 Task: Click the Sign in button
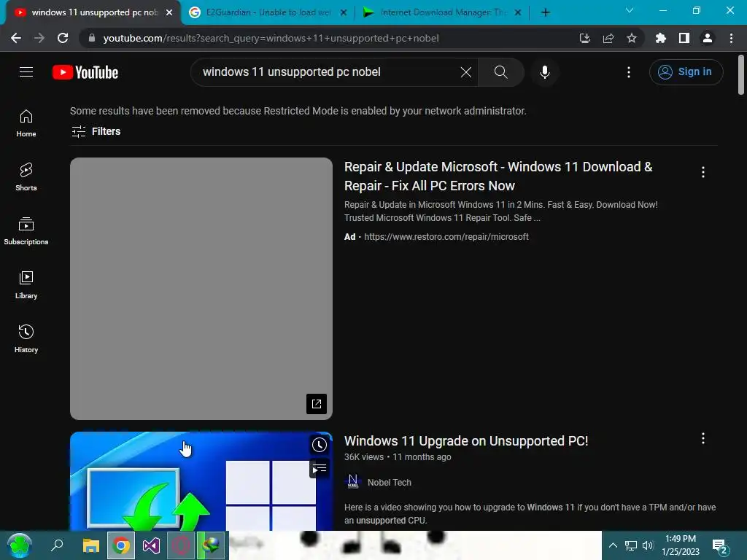(686, 72)
